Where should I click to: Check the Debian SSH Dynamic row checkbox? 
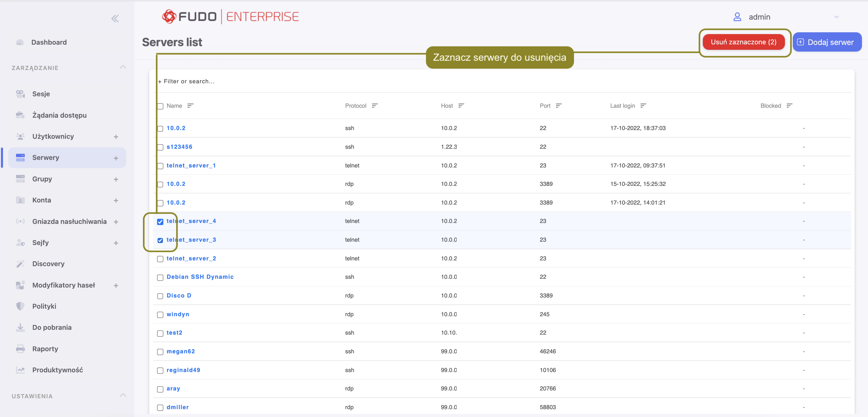pos(160,277)
